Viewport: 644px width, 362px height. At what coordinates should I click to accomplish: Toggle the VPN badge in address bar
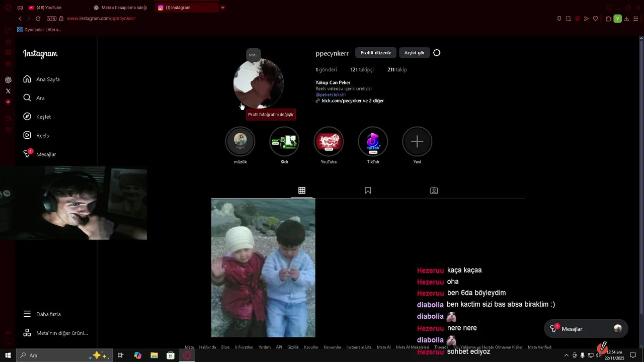pos(51,19)
